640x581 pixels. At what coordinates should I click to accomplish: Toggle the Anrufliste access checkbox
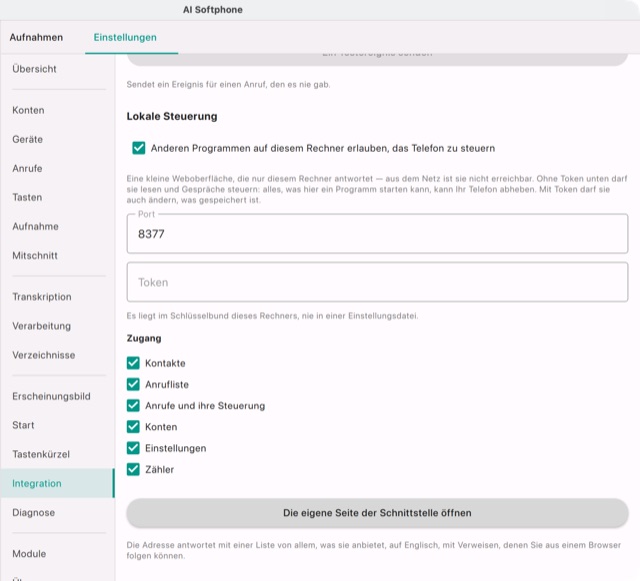133,384
